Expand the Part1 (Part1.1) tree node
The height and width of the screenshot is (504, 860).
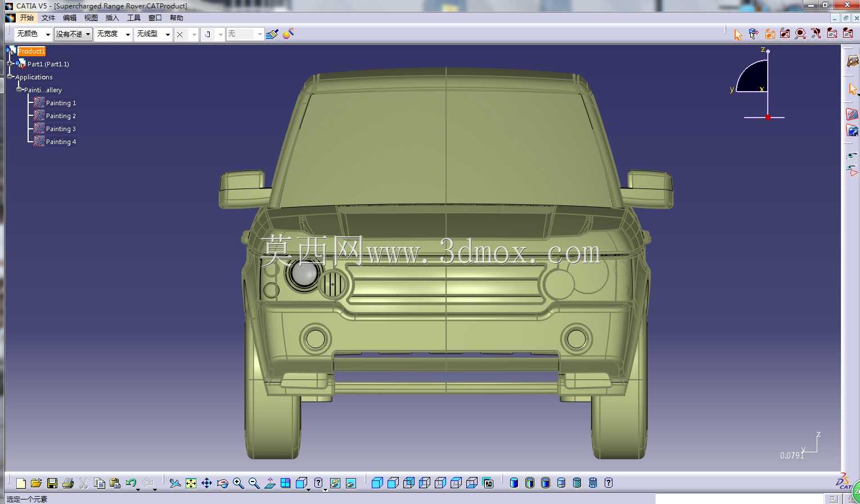point(10,64)
